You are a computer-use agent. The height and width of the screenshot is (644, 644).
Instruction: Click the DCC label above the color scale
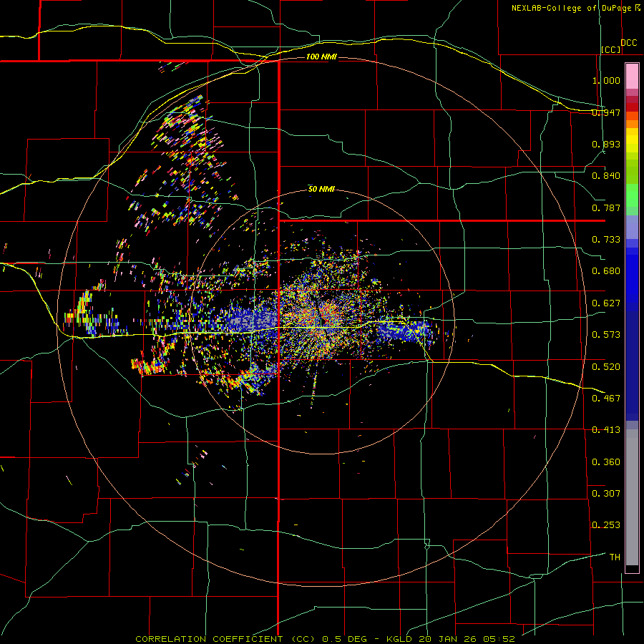pyautogui.click(x=629, y=43)
